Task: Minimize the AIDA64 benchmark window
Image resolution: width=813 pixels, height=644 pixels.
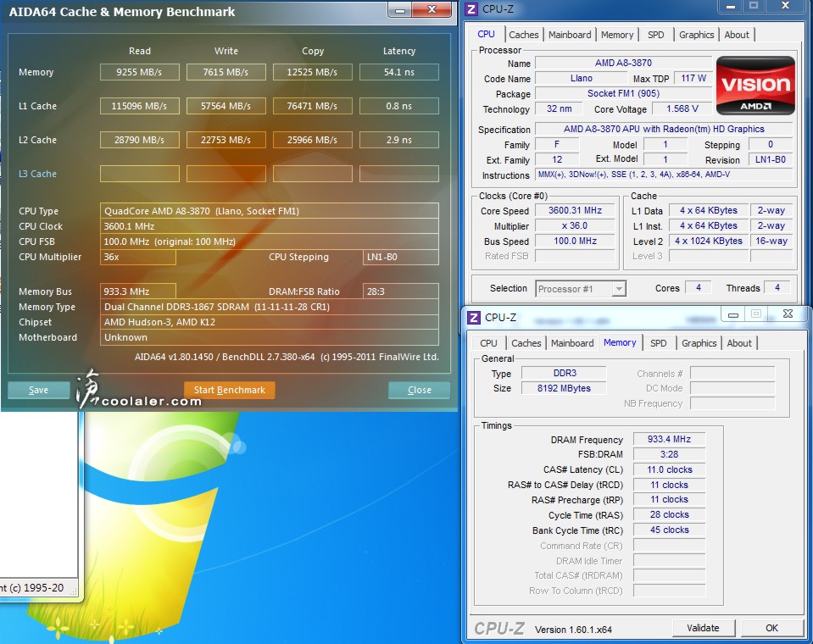Action: tap(400, 10)
